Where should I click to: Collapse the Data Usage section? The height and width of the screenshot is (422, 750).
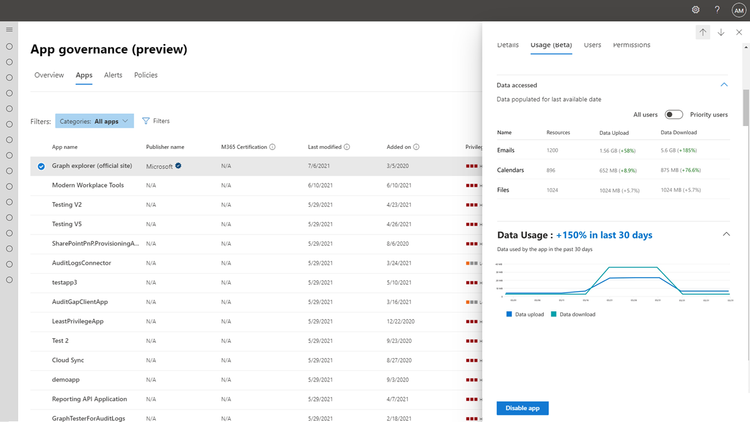coord(726,234)
